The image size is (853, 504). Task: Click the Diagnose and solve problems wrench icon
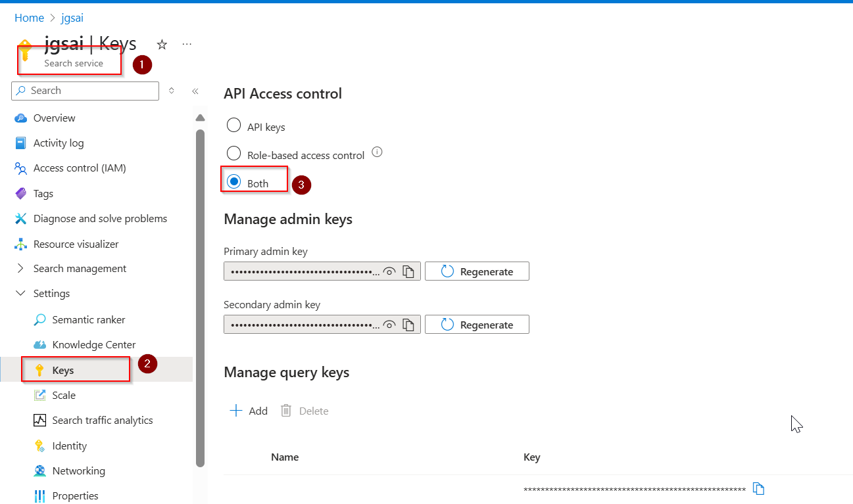[21, 219]
